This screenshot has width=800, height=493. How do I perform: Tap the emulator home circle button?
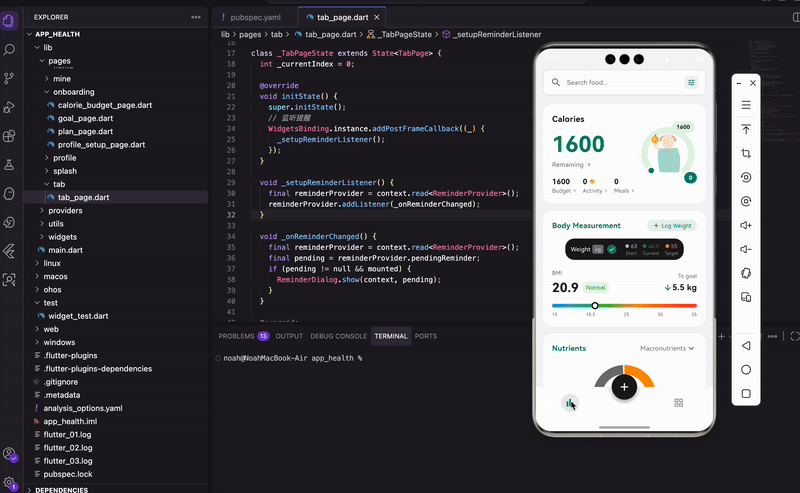coord(746,369)
